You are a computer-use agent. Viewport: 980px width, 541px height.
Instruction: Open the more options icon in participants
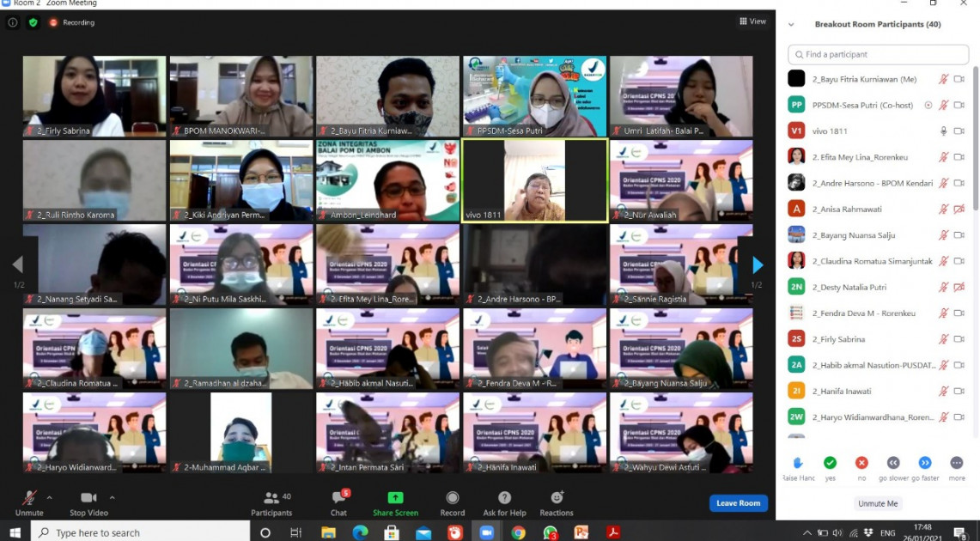(x=957, y=462)
